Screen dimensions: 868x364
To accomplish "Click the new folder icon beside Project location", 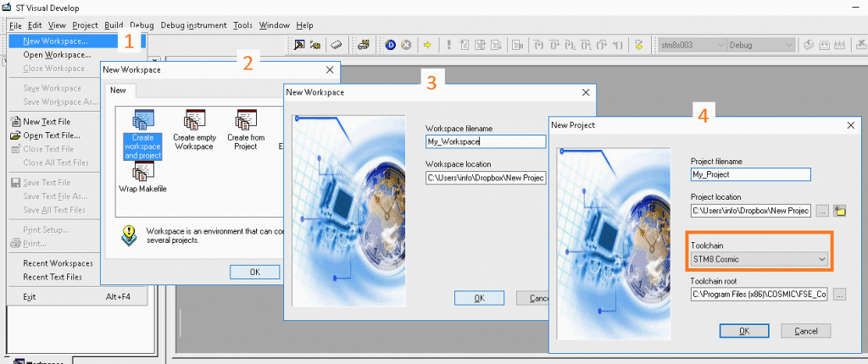I will 840,210.
